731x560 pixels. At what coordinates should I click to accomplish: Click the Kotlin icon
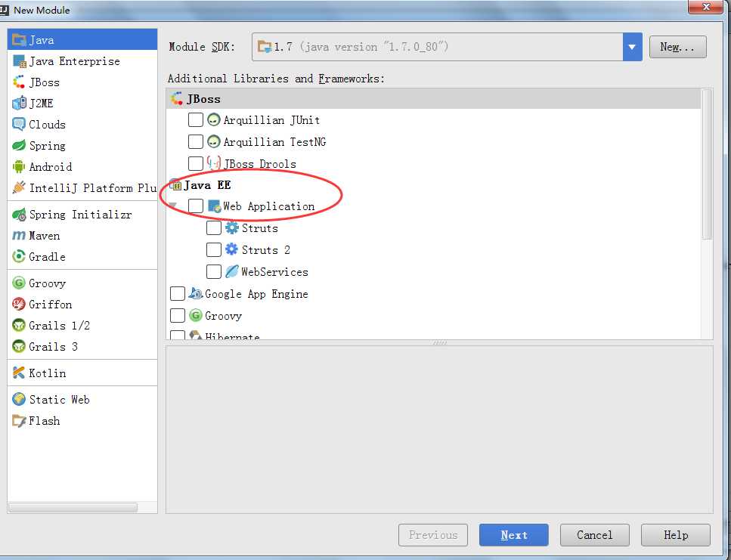tap(19, 373)
